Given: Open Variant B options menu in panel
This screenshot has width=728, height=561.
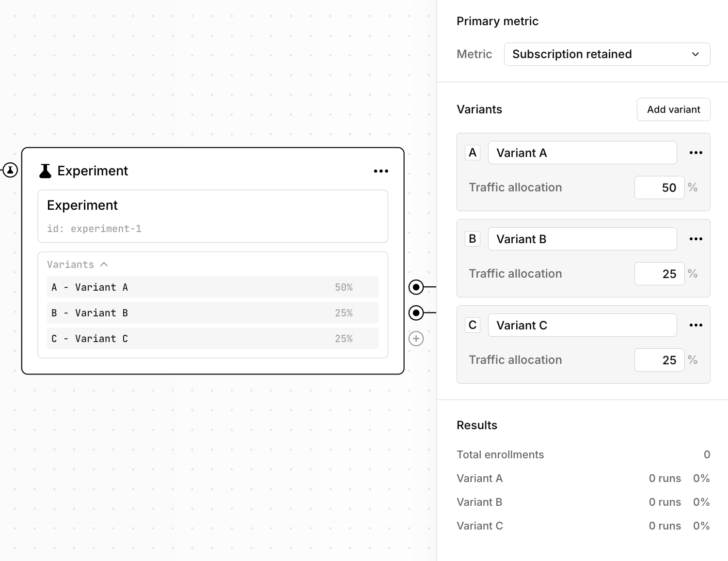Looking at the screenshot, I should coord(696,239).
